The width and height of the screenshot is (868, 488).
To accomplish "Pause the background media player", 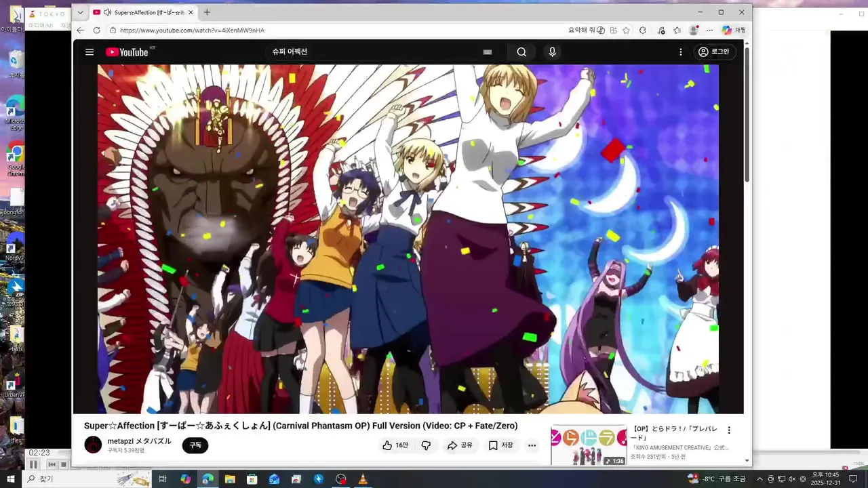I will click(33, 464).
